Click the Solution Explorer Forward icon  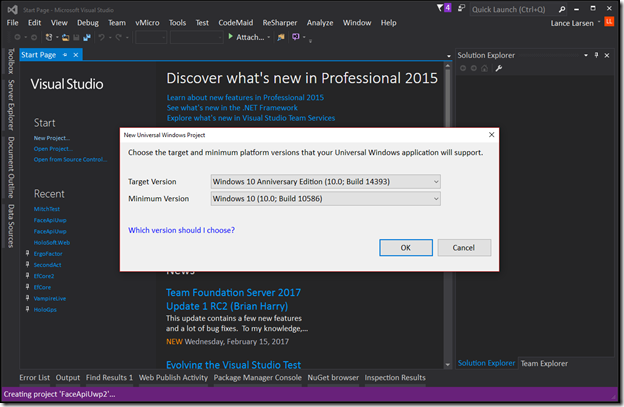click(x=474, y=68)
